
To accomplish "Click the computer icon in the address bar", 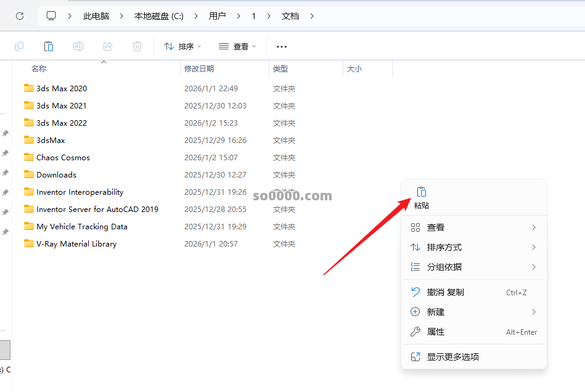I will coord(51,15).
